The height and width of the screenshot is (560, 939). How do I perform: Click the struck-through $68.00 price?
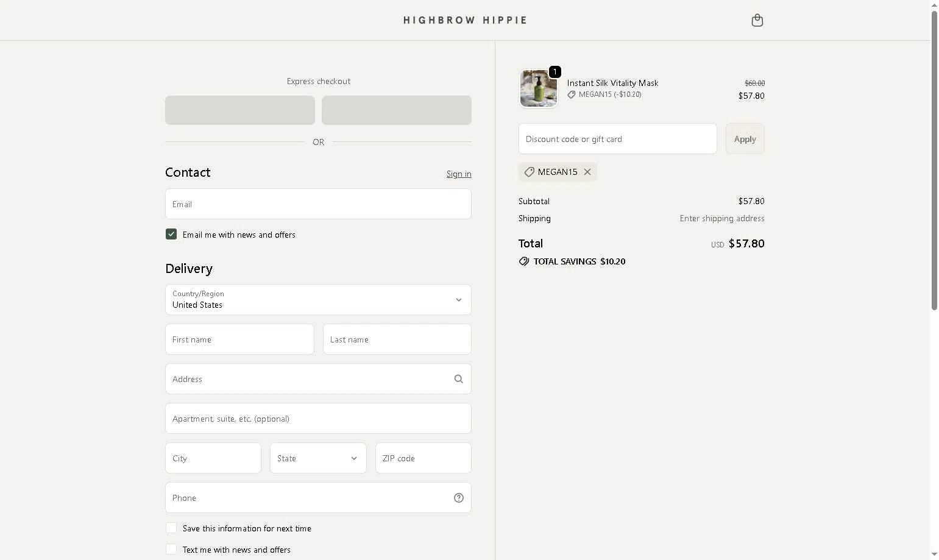[x=754, y=83]
